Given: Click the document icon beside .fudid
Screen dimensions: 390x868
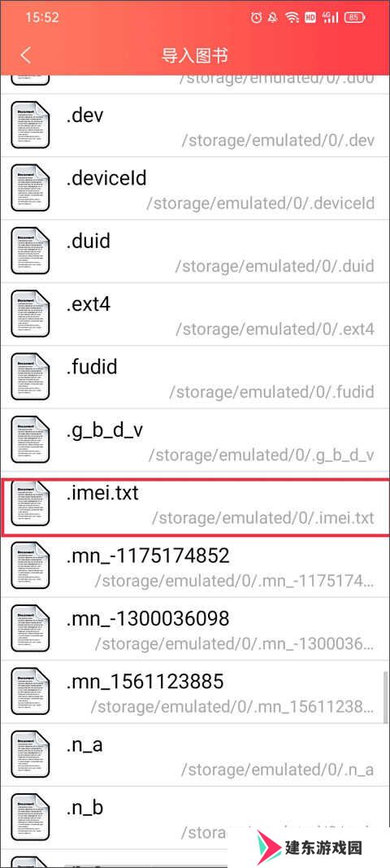Looking at the screenshot, I should coord(30,377).
